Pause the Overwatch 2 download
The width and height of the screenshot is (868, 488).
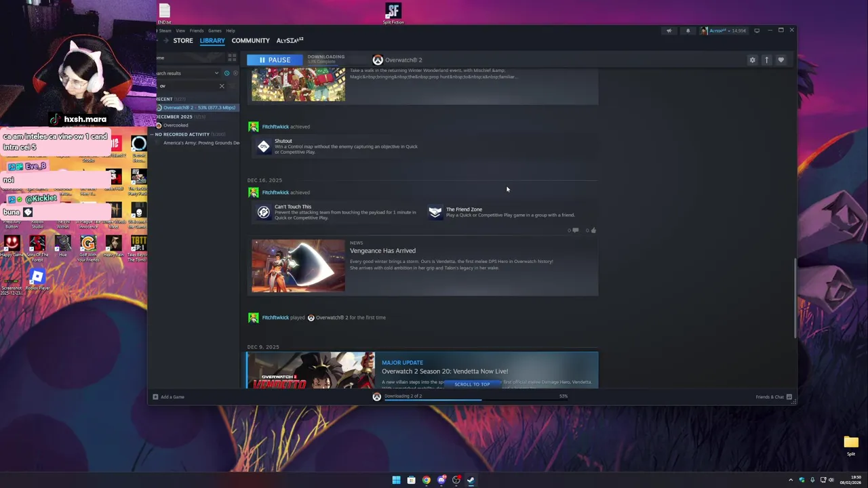pos(275,60)
